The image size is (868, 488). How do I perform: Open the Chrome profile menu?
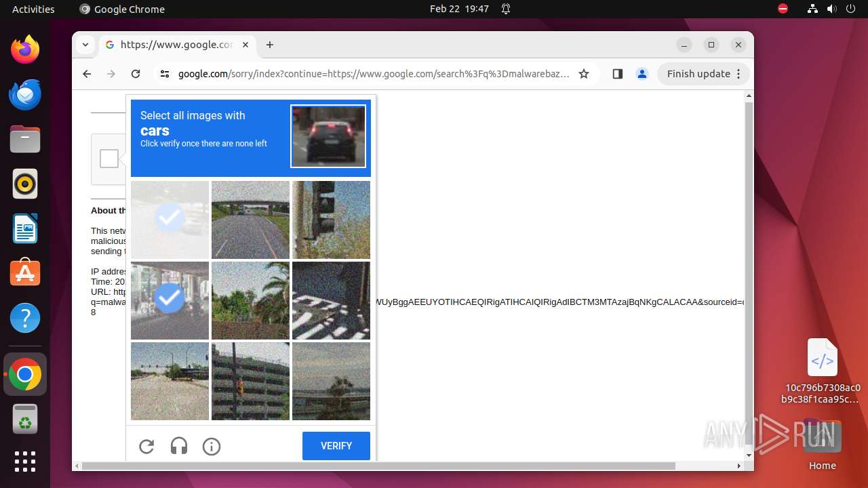(642, 74)
